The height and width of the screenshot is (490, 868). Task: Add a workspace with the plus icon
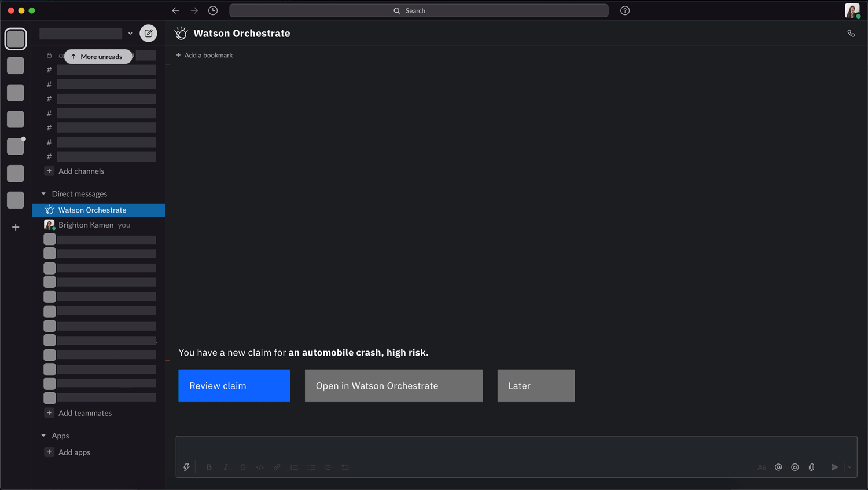click(16, 227)
